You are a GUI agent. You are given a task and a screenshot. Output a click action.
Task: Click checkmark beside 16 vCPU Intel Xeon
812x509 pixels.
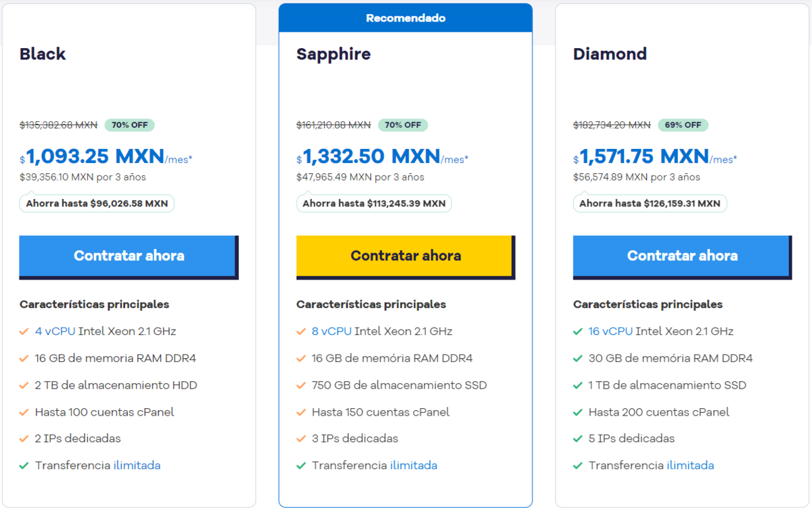tap(578, 332)
